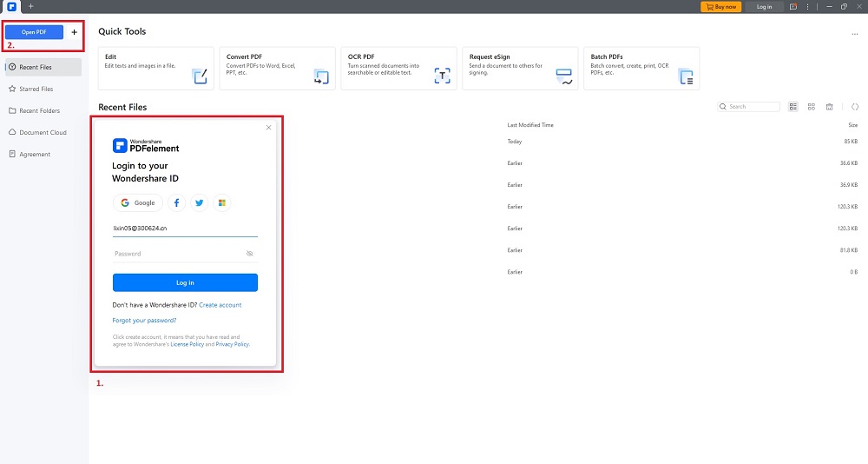Sign in with Google

[138, 203]
